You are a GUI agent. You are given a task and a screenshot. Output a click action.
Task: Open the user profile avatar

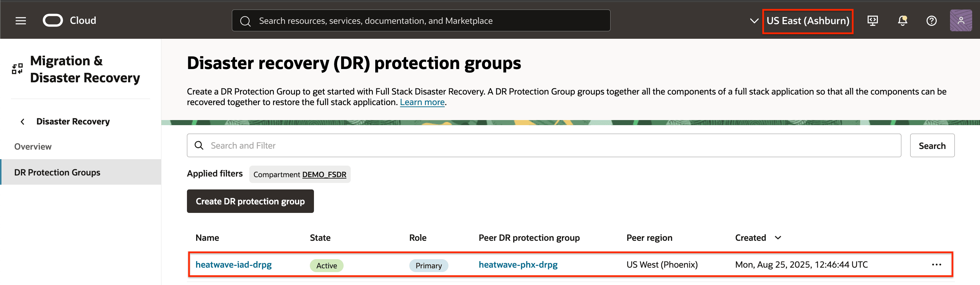pyautogui.click(x=961, y=20)
